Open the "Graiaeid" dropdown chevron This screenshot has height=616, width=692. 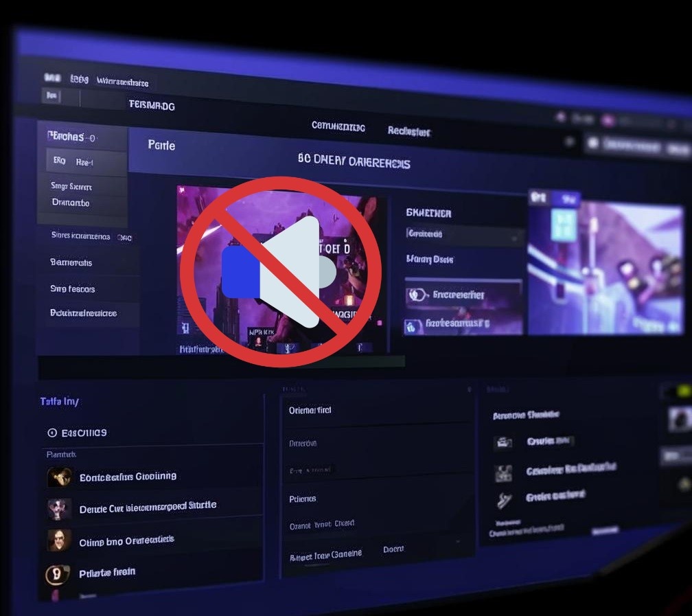pos(514,238)
